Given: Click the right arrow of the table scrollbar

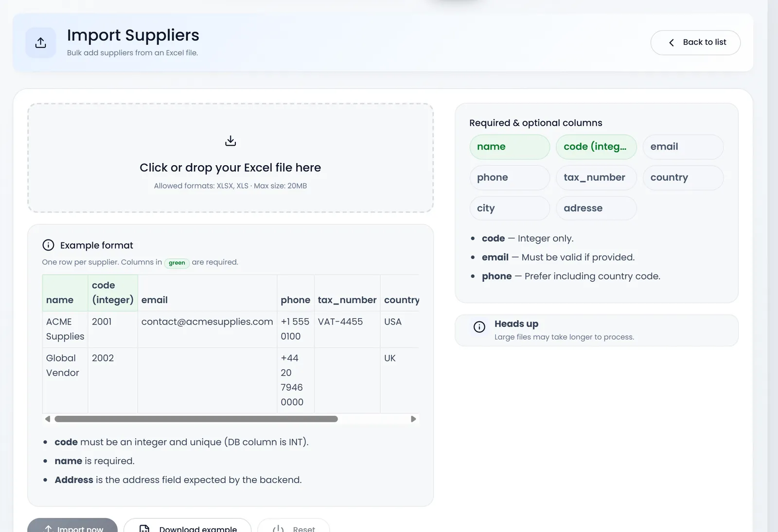Looking at the screenshot, I should point(413,419).
